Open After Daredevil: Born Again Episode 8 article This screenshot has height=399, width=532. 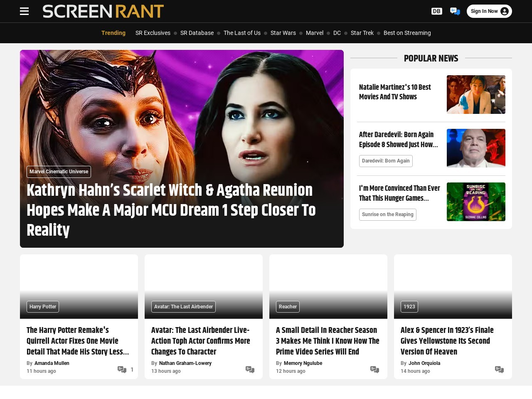pyautogui.click(x=399, y=140)
